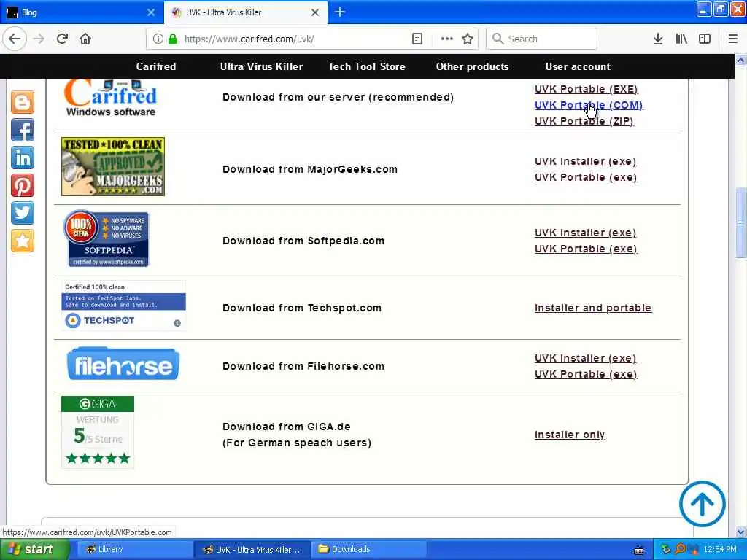Download UVK Portable (ZIP) link

(x=584, y=122)
